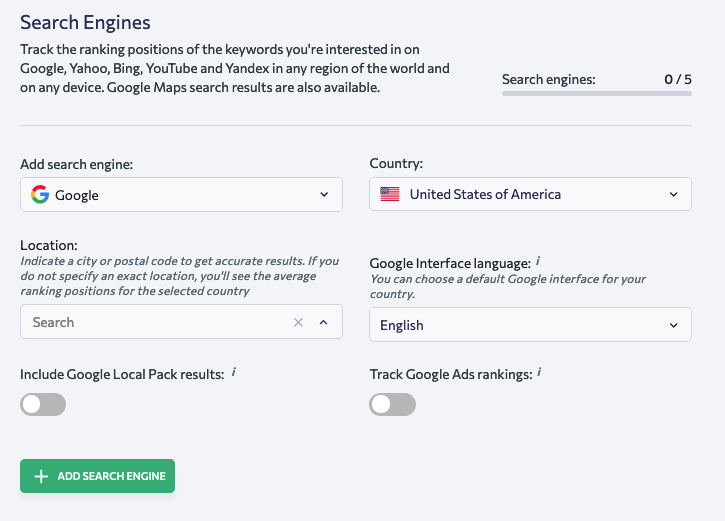
Task: Click the Search Engines heading
Action: (x=85, y=23)
